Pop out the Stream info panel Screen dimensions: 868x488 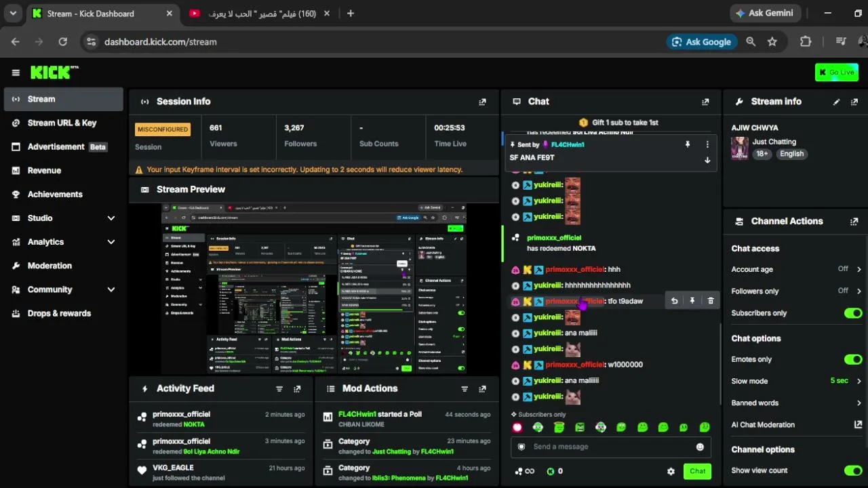tap(854, 102)
